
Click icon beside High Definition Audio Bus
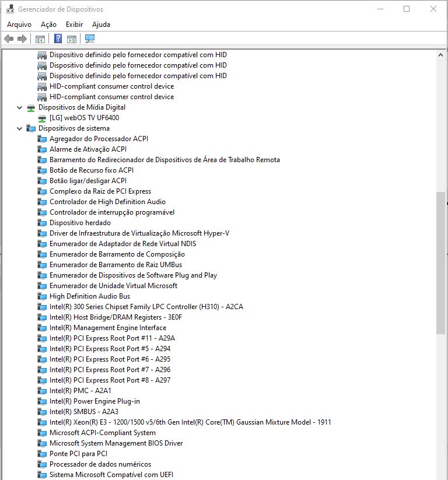pyautogui.click(x=42, y=297)
